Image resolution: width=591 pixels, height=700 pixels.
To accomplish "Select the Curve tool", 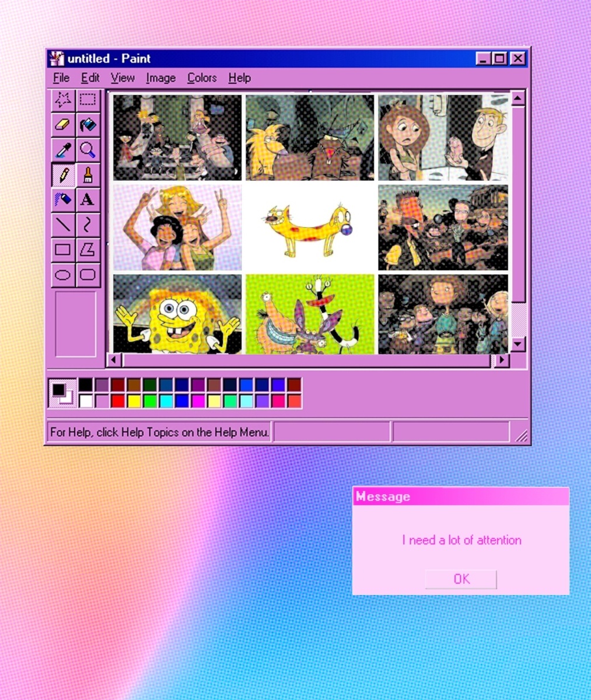I will [88, 225].
